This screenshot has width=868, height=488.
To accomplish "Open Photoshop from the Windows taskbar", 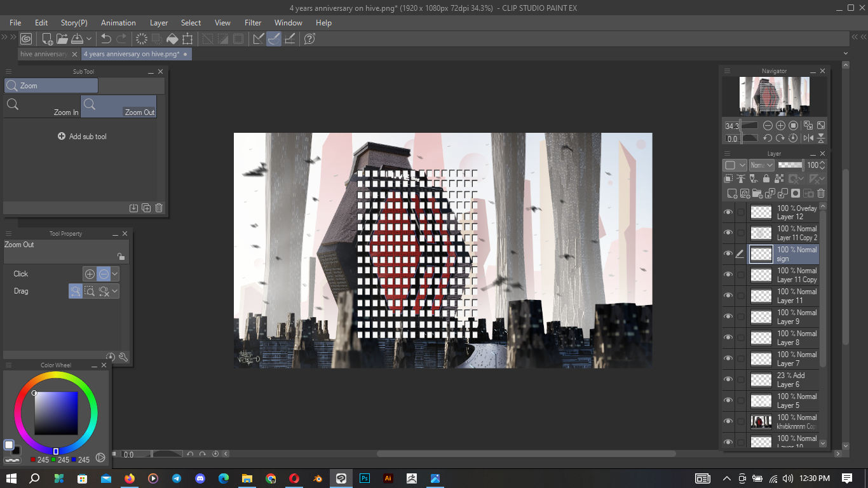I will click(x=365, y=478).
